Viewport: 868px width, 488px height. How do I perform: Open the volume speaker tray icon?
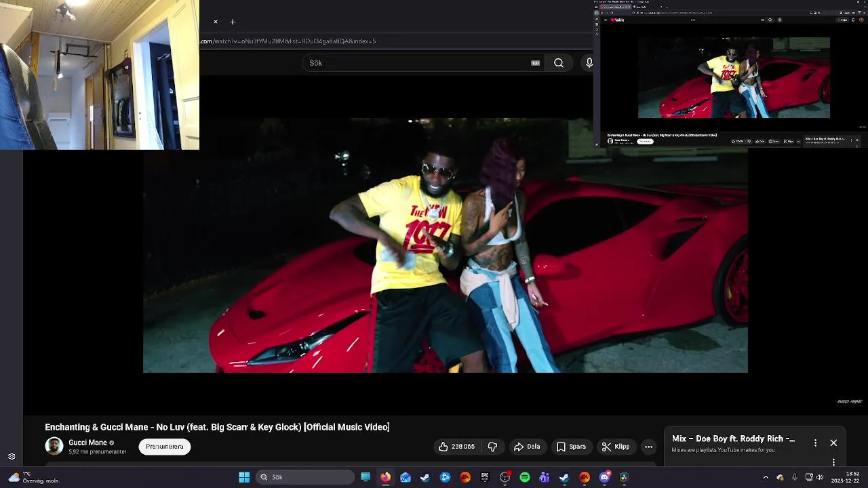820,477
